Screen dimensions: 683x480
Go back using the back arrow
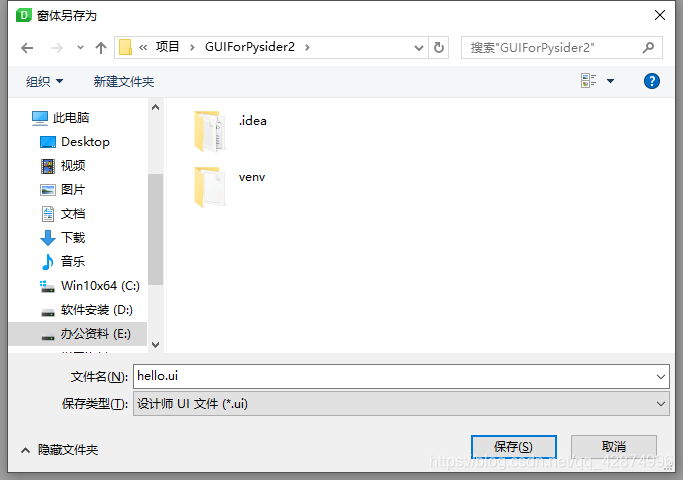click(27, 47)
